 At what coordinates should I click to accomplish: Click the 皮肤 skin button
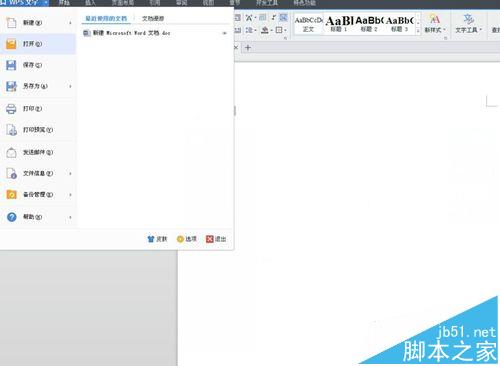click(157, 239)
